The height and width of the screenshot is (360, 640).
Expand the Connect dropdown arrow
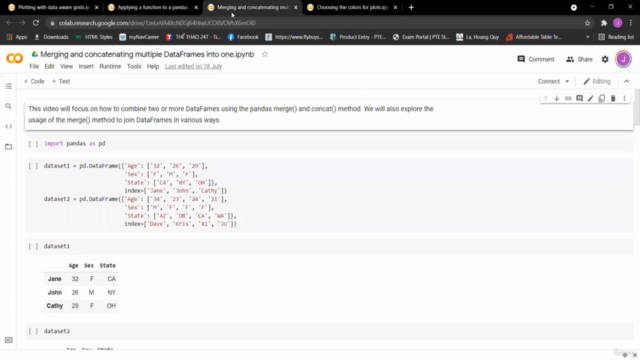[x=567, y=81]
